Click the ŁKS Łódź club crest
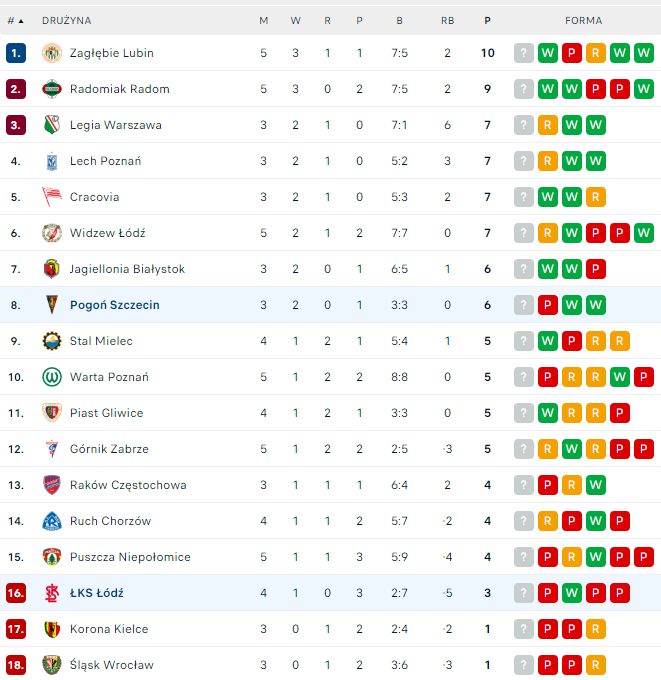Image resolution: width=661 pixels, height=680 pixels. (52, 593)
